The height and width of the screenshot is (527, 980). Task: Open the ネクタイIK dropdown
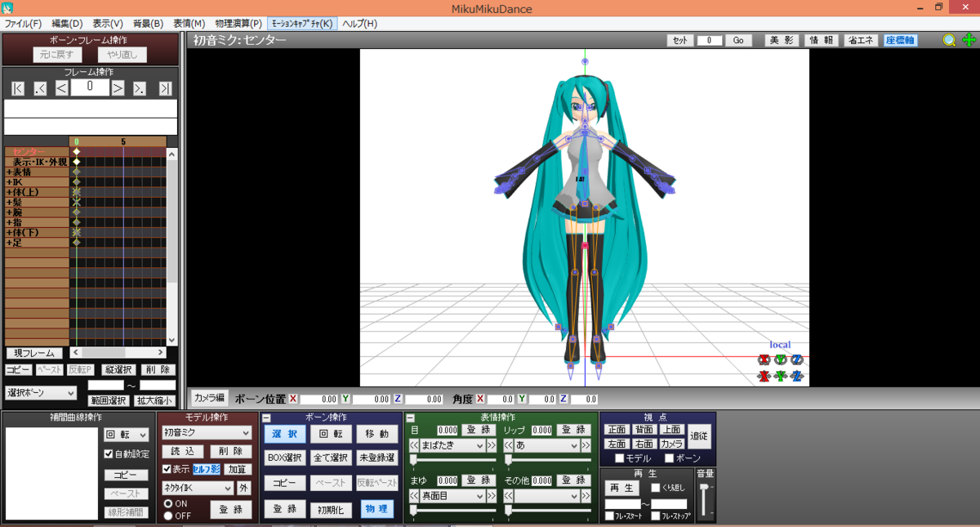point(198,488)
